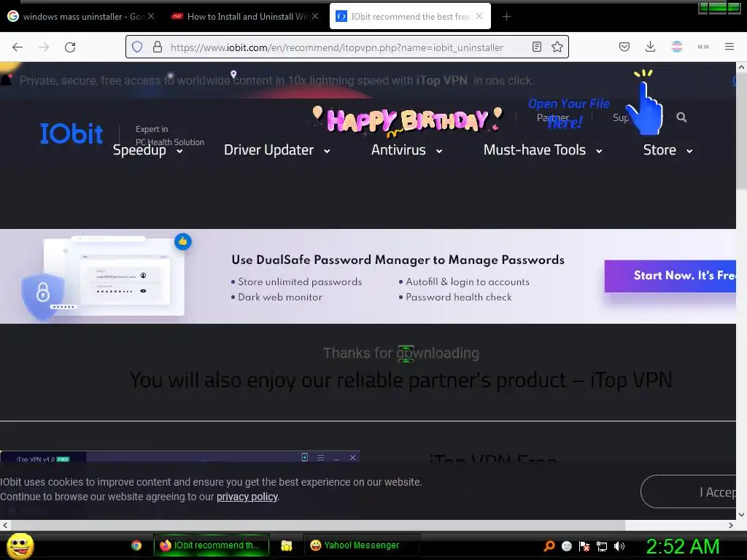Viewport: 747px width, 560px height.
Task: Open the volume speaker tray icon
Action: tap(619, 546)
